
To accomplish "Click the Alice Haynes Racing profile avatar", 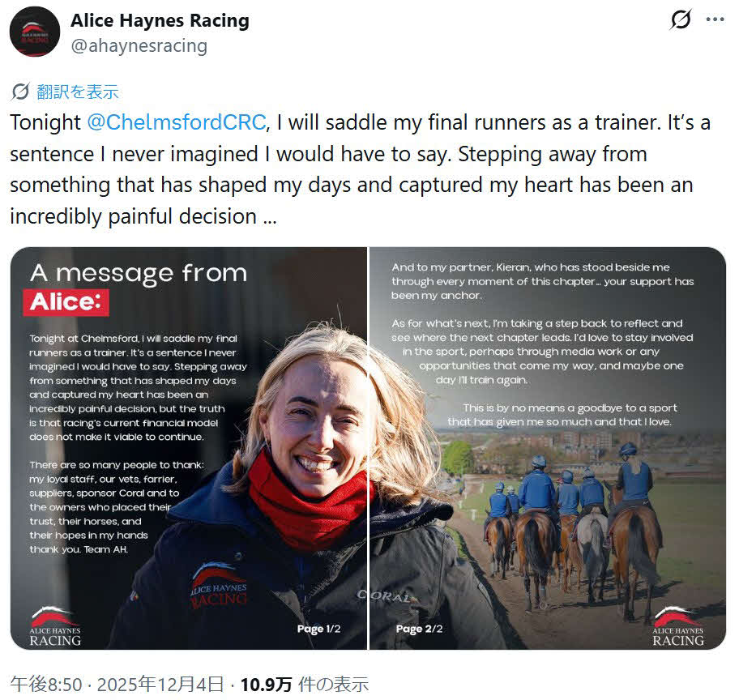I will pos(34,32).
